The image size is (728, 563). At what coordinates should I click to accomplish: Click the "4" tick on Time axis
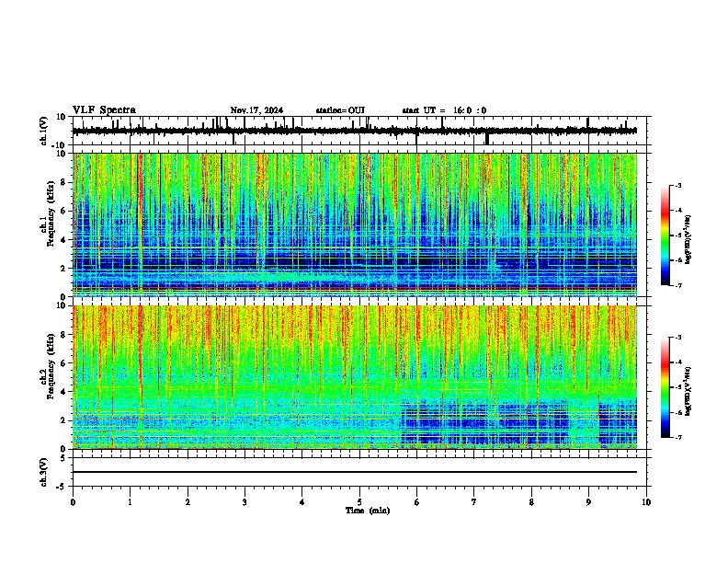click(x=302, y=502)
